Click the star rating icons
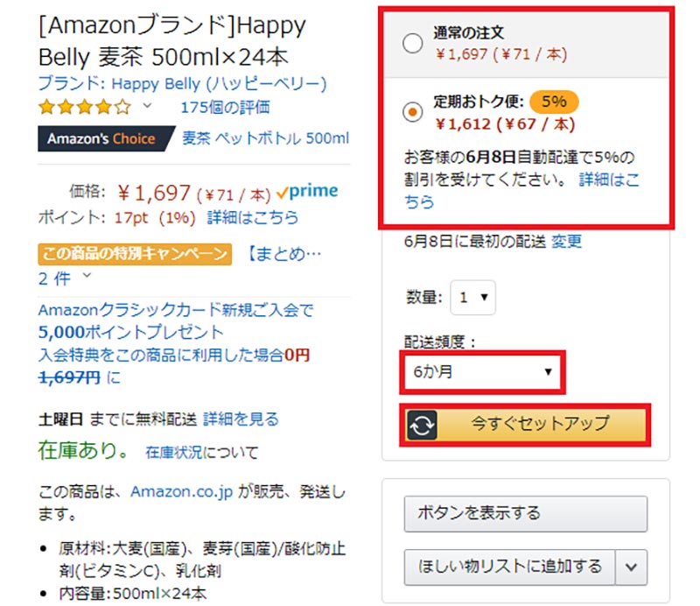This screenshot has height=606, width=700. 85,108
